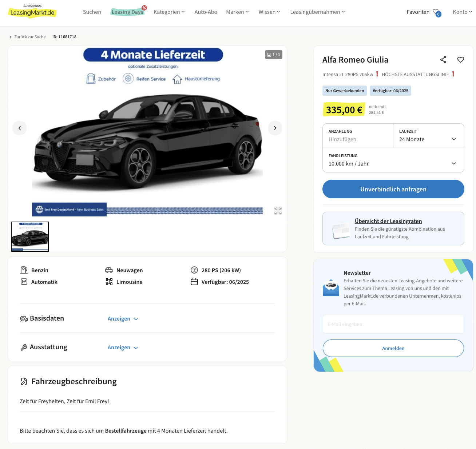The image size is (476, 449).
Task: Open the Marken menu
Action: pos(237,12)
